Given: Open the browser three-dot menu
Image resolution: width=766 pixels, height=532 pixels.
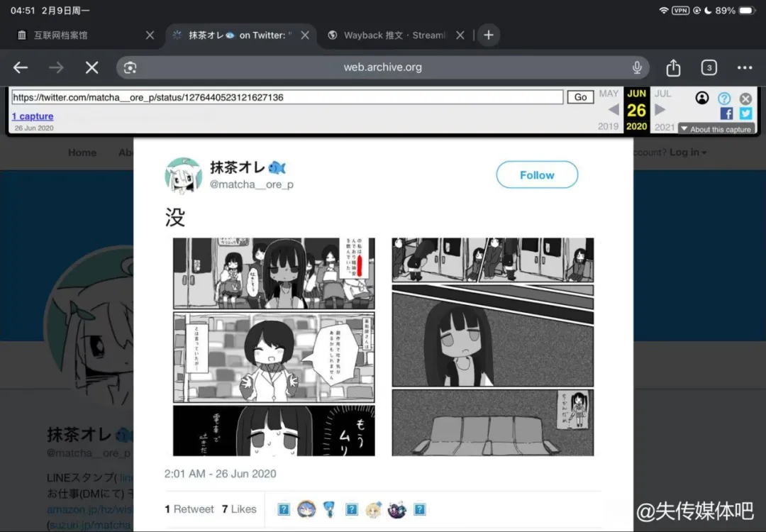Looking at the screenshot, I should coord(745,67).
